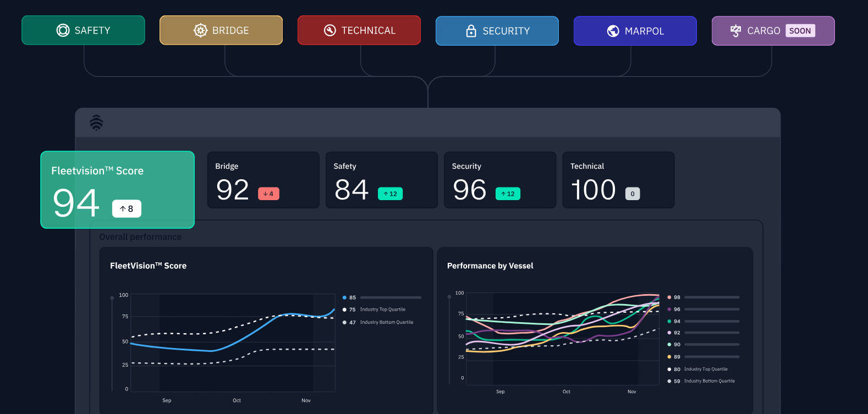The width and height of the screenshot is (868, 414).
Task: Click the Performance by Vessel chart title
Action: 490,266
